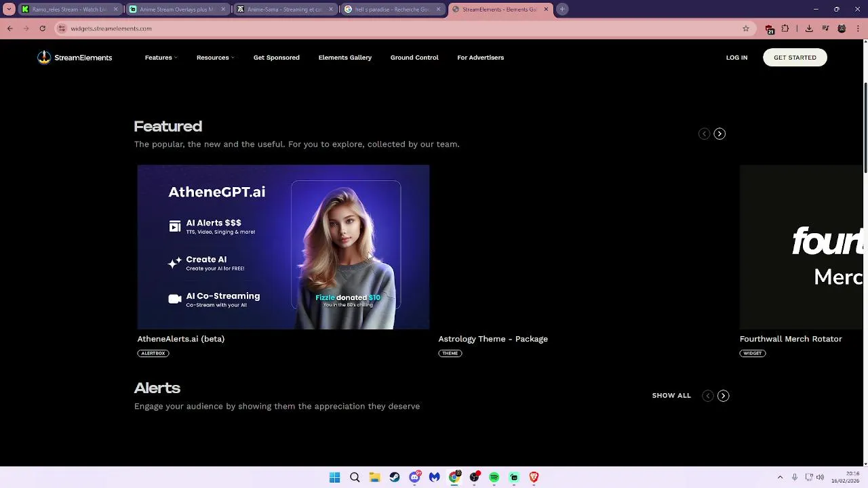Image resolution: width=868 pixels, height=488 pixels.
Task: Switch to hell's paradise Google tab
Action: [391, 9]
